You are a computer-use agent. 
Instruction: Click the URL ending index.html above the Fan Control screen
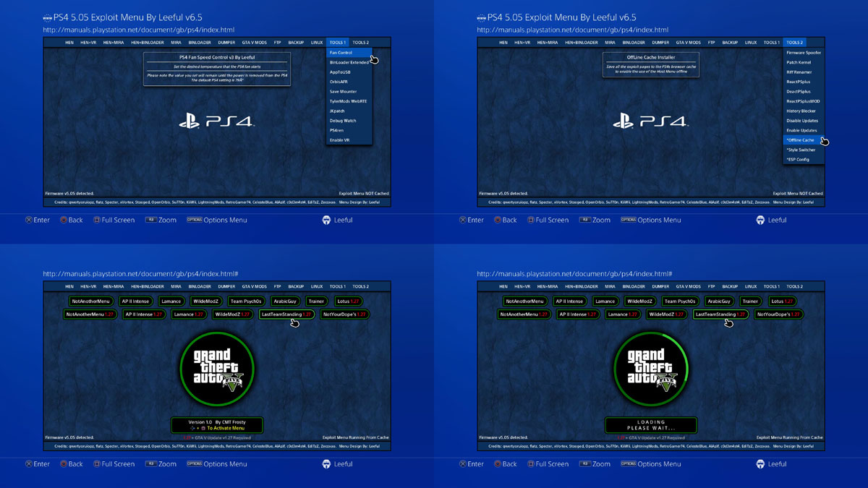[x=139, y=30]
